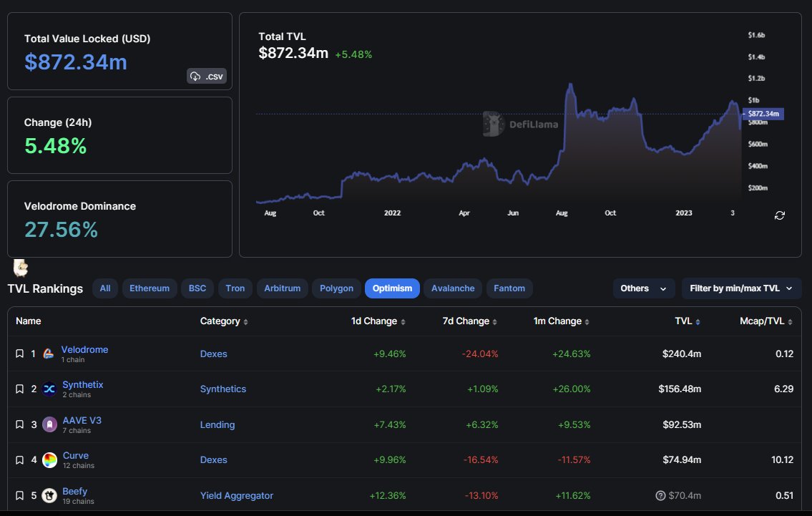Bookmark the Synthetix row
Image resolution: width=812 pixels, height=516 pixels.
tap(20, 389)
